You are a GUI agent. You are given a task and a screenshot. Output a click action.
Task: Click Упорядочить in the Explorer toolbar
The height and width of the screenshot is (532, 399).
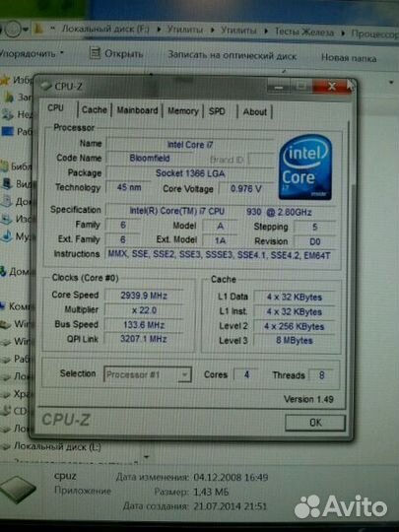(32, 53)
